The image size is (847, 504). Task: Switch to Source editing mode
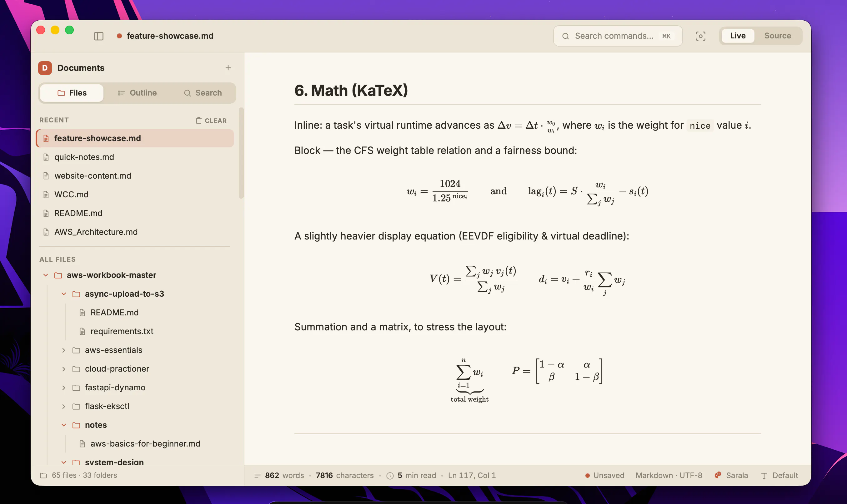click(778, 36)
